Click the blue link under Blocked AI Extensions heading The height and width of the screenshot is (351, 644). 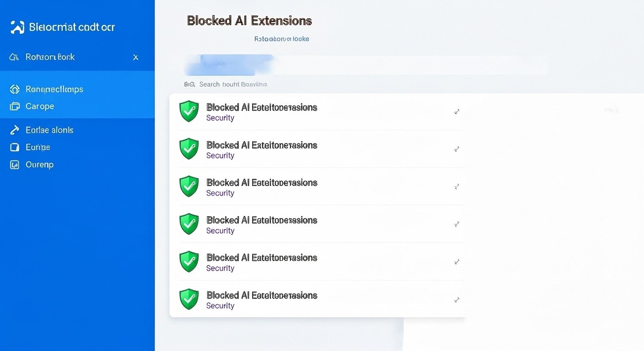pyautogui.click(x=281, y=39)
